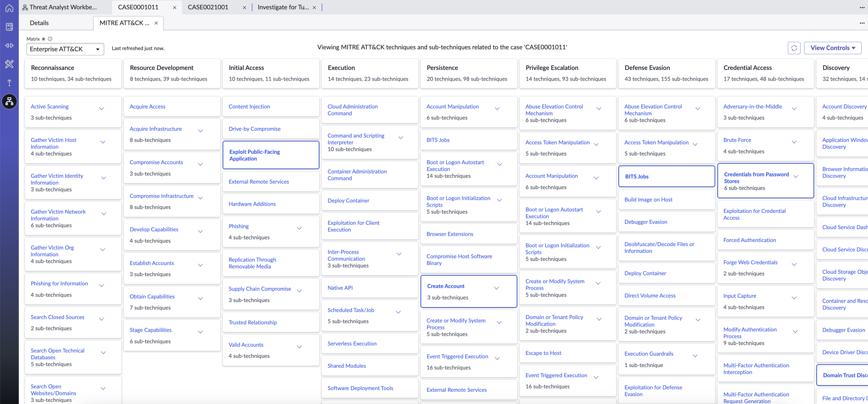Expand Create Account sub-techniques
Viewport: 868px width, 404px height.
click(496, 288)
